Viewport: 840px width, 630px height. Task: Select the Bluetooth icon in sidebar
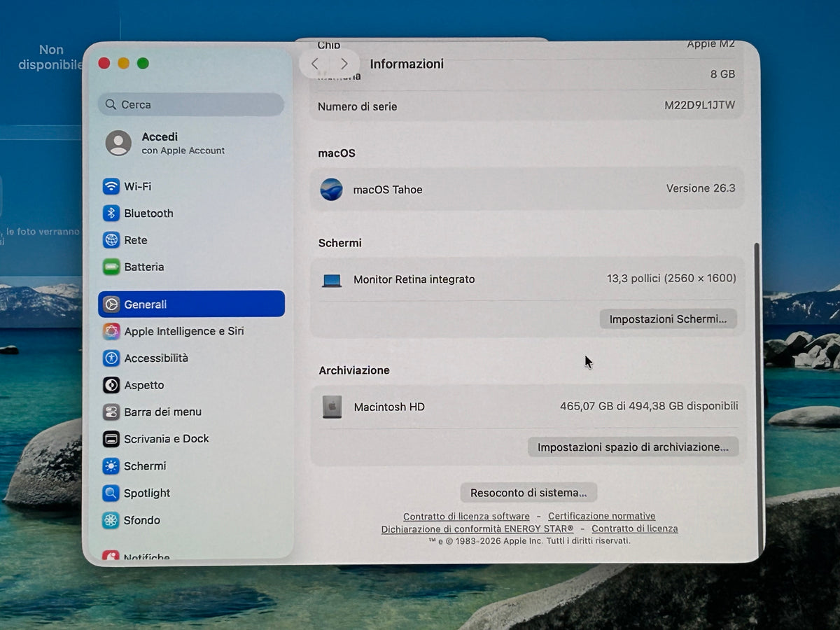[x=111, y=213]
